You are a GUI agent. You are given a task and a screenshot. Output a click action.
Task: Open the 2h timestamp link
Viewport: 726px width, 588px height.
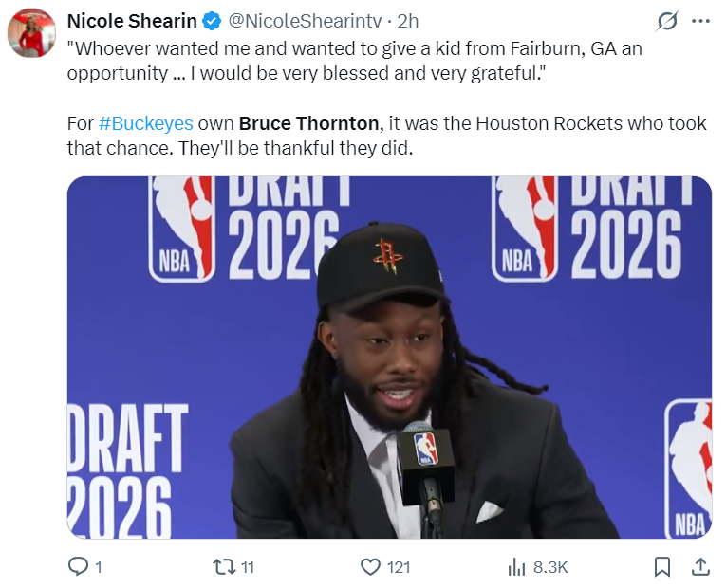point(408,21)
